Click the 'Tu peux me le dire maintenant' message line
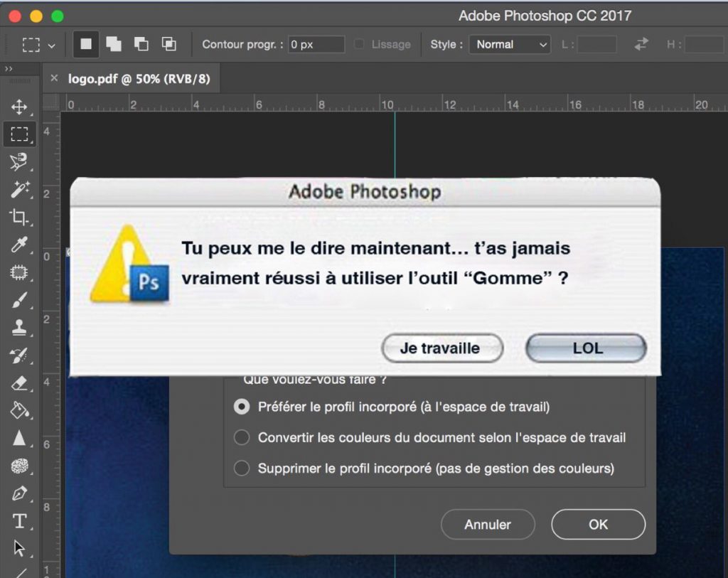This screenshot has width=728, height=578. [x=375, y=248]
